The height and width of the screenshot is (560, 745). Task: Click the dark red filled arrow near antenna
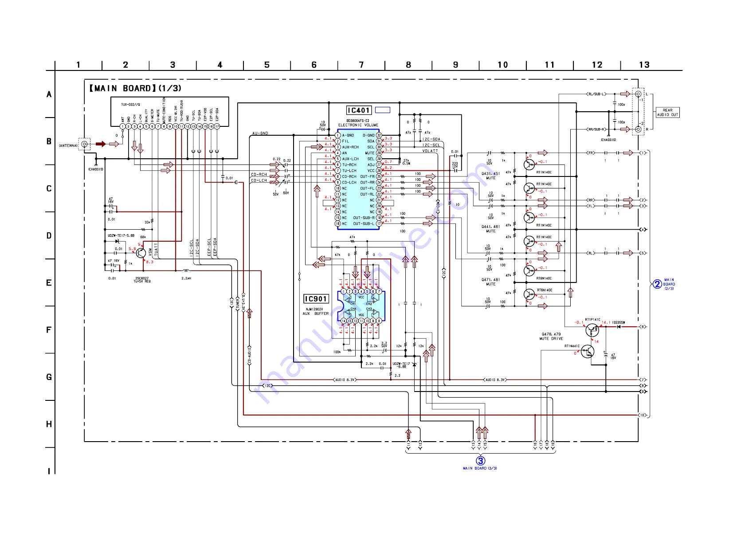click(101, 144)
